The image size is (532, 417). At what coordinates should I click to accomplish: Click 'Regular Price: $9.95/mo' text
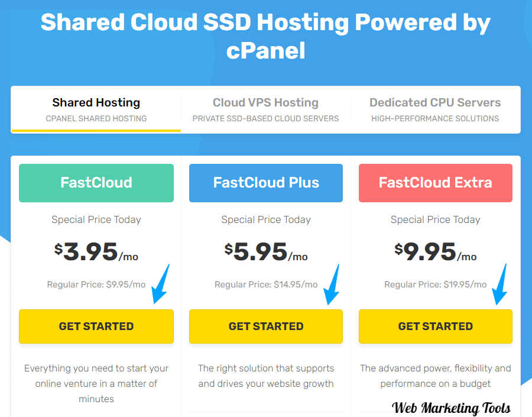point(96,285)
